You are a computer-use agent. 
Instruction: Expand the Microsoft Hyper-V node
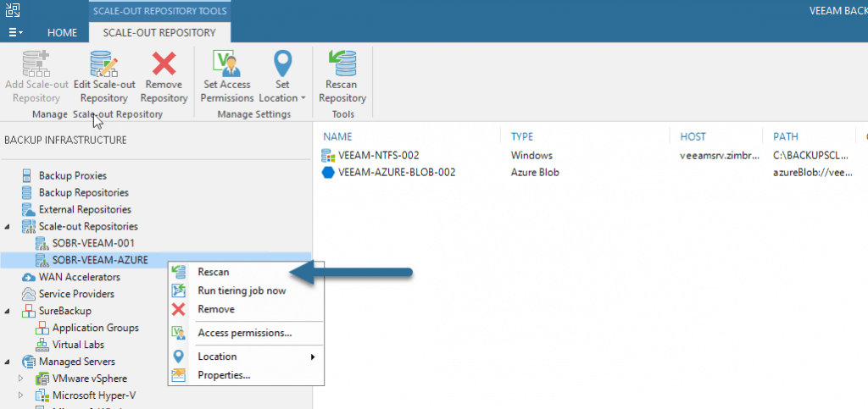click(x=21, y=395)
